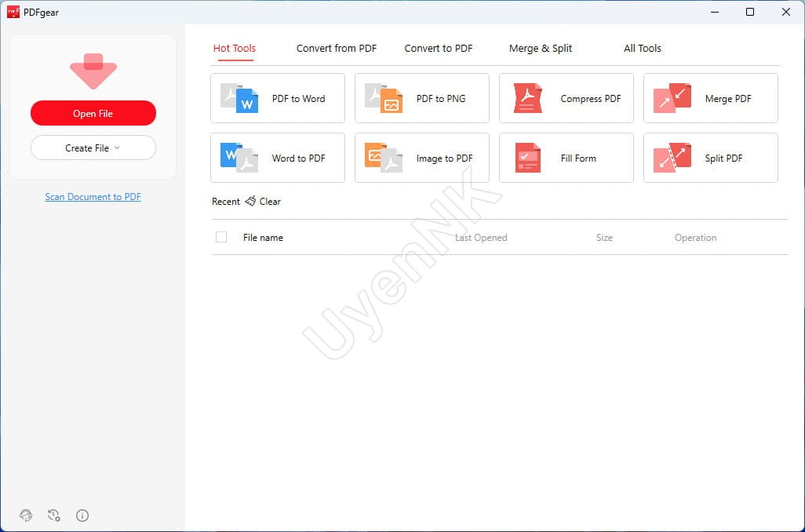Click the Image to PDF icon
Image resolution: width=805 pixels, height=532 pixels.
(x=384, y=158)
